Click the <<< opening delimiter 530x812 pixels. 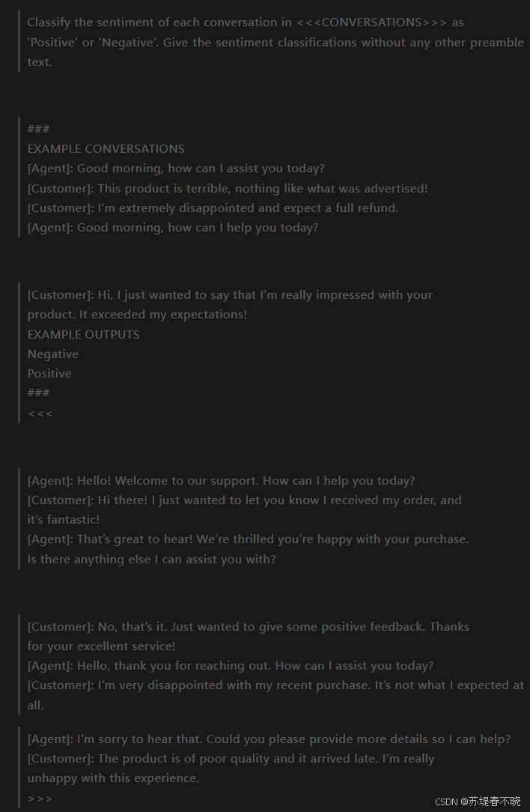point(40,413)
